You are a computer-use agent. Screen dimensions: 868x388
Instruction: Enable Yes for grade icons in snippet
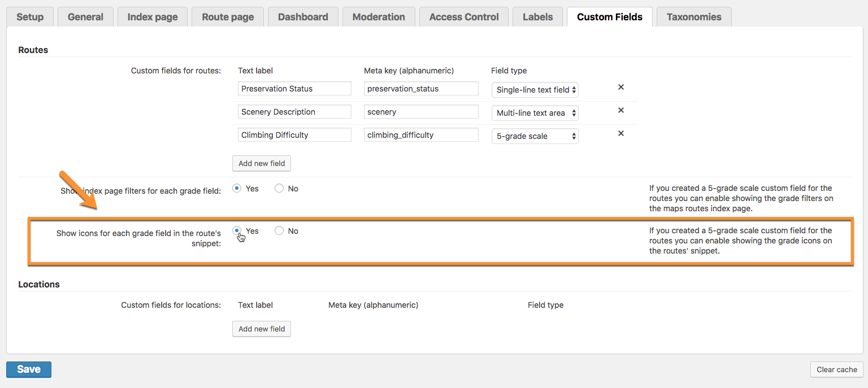tap(237, 230)
